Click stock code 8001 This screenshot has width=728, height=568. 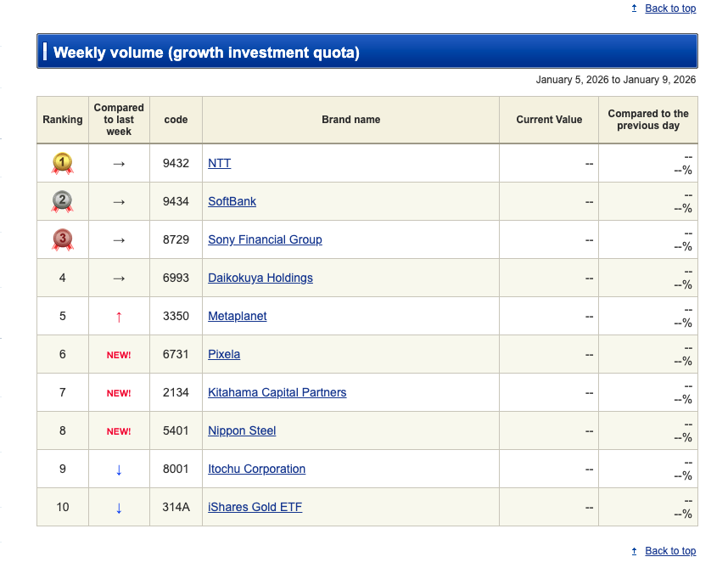(176, 469)
